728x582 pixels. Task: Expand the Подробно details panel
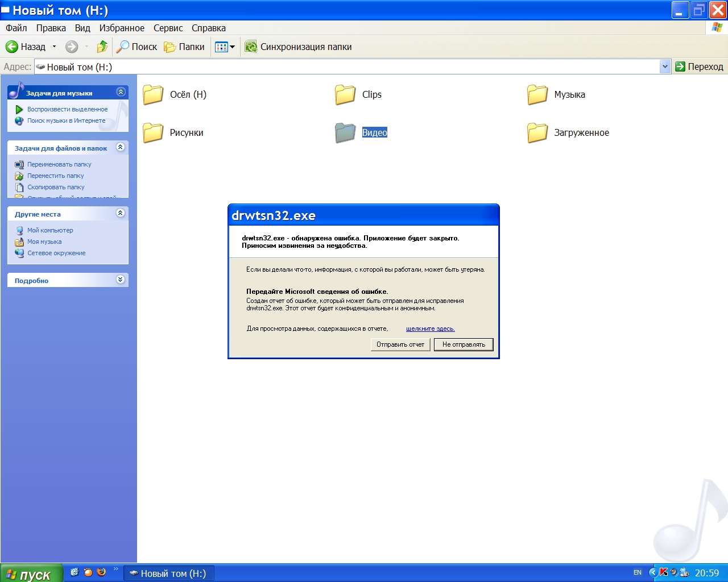[120, 280]
